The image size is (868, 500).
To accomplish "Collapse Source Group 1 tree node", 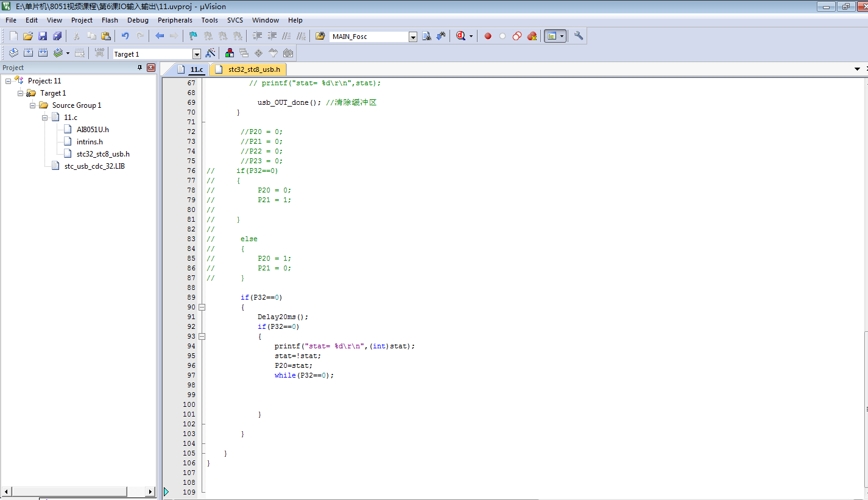I will tap(32, 105).
